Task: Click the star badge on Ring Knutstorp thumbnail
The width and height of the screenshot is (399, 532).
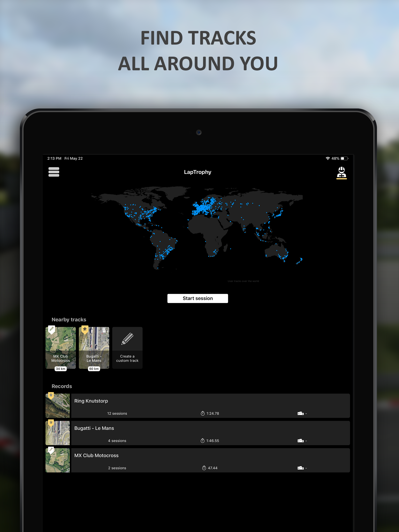Action: coord(51,395)
